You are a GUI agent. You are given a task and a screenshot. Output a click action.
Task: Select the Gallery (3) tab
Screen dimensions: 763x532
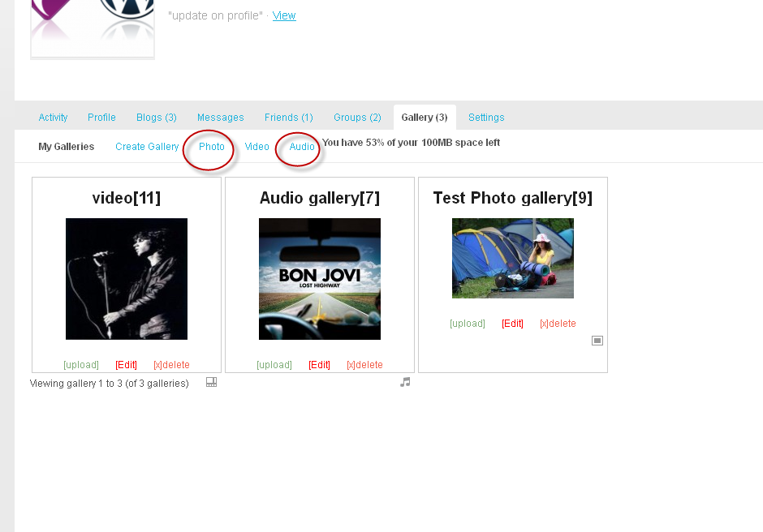pos(425,118)
